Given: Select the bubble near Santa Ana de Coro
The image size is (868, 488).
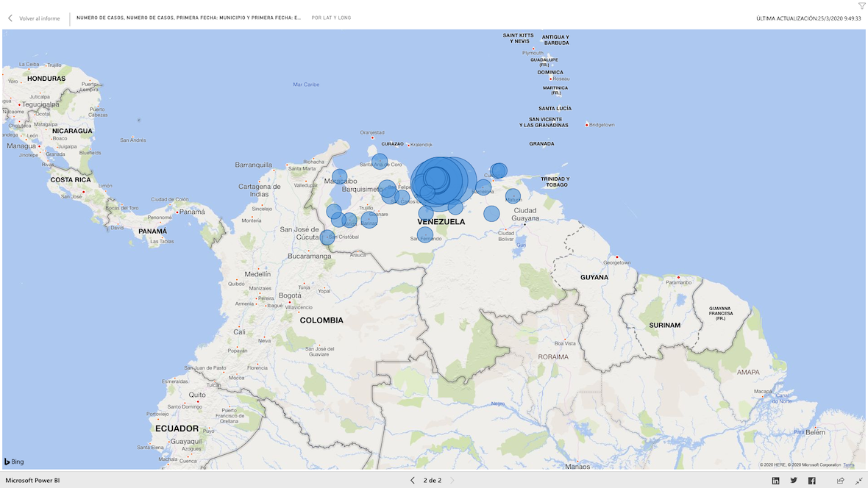Looking at the screenshot, I should coord(380,161).
